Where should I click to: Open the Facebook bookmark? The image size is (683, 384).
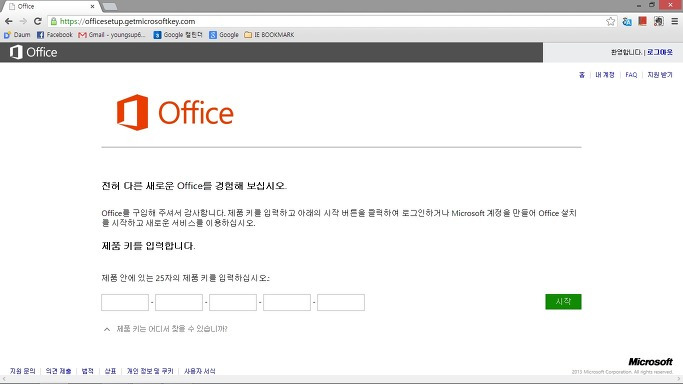coord(54,34)
